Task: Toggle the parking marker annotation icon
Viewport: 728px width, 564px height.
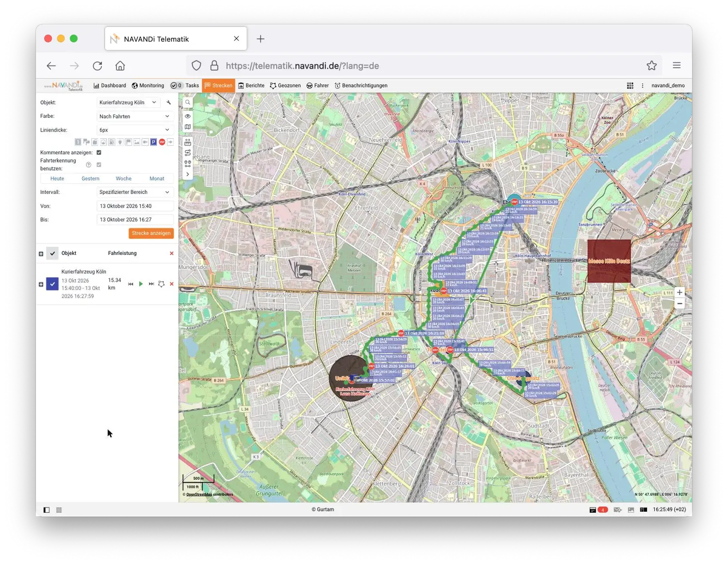Action: coord(153,142)
